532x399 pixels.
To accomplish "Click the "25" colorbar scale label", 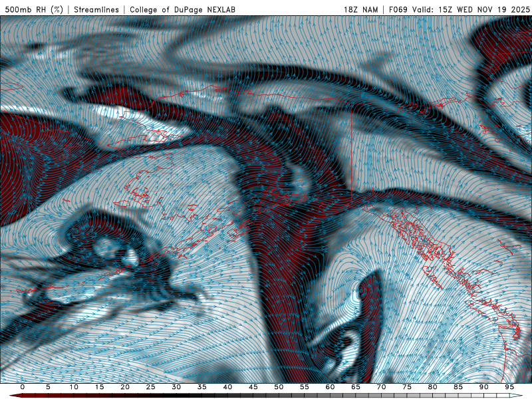I will click(151, 387).
